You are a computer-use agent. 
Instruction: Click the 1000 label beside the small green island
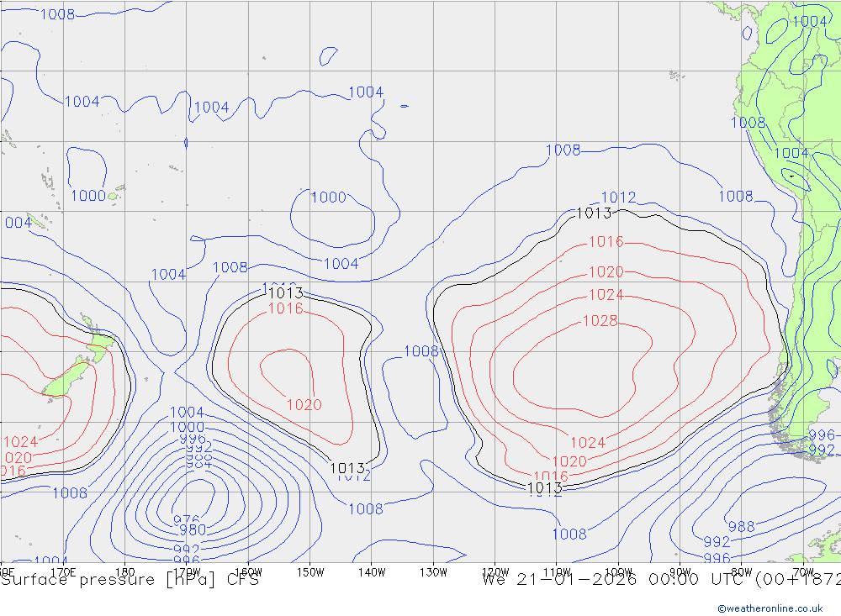88,196
